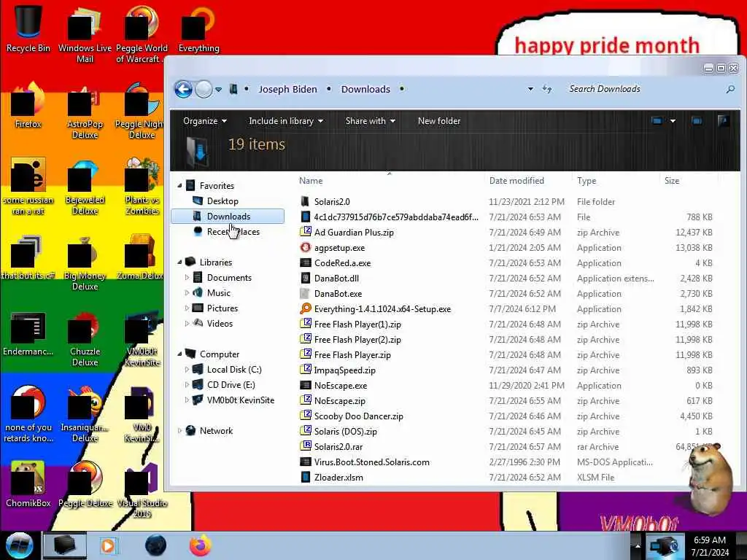
Task: Sort by the Date modified column header
Action: click(516, 181)
